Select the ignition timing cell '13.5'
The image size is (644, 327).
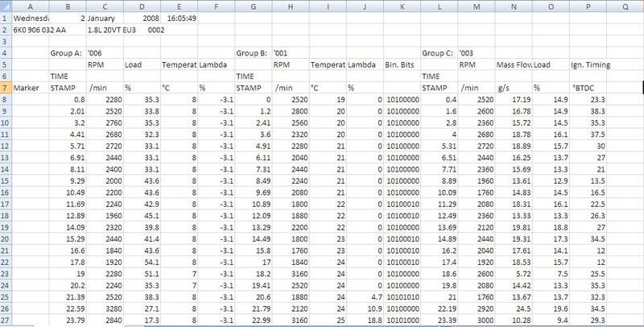pos(588,180)
